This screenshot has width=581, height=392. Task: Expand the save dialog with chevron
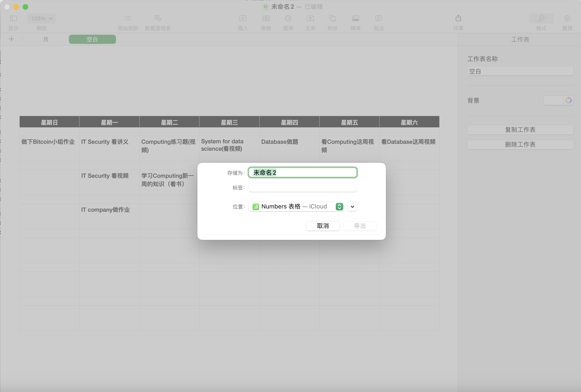(x=352, y=206)
